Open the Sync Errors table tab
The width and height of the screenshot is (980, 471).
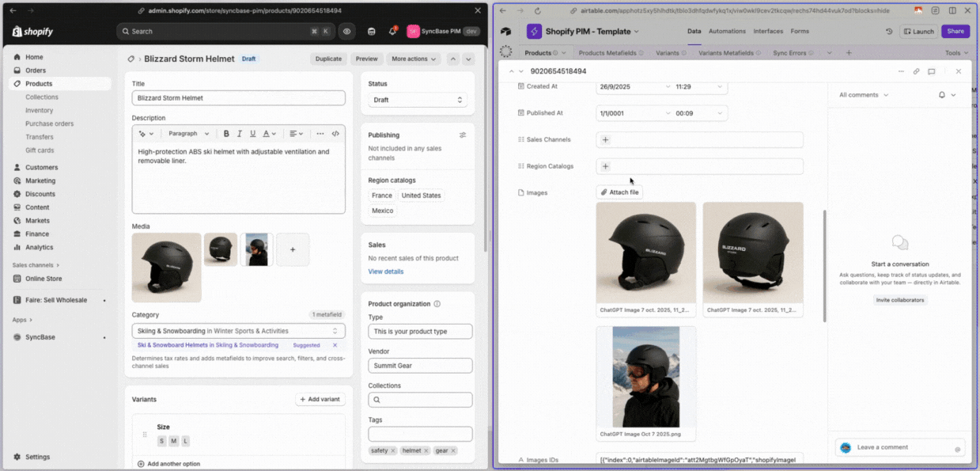point(794,53)
